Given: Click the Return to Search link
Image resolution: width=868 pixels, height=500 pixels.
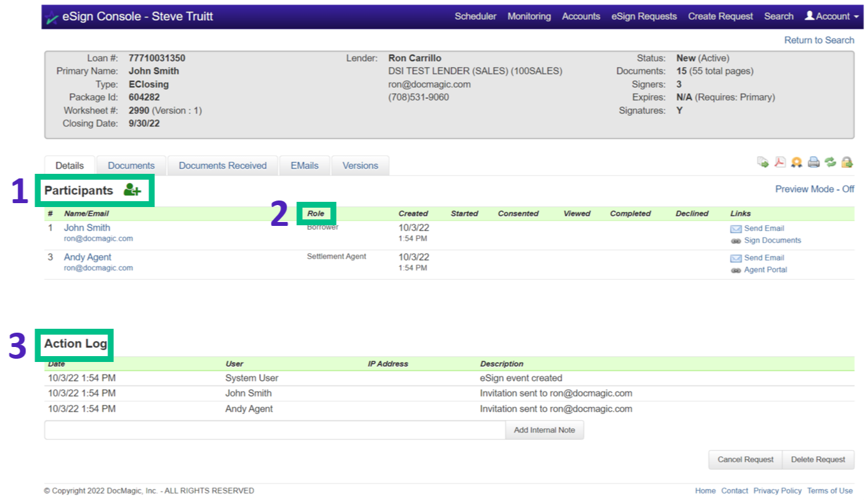Looking at the screenshot, I should tap(819, 40).
